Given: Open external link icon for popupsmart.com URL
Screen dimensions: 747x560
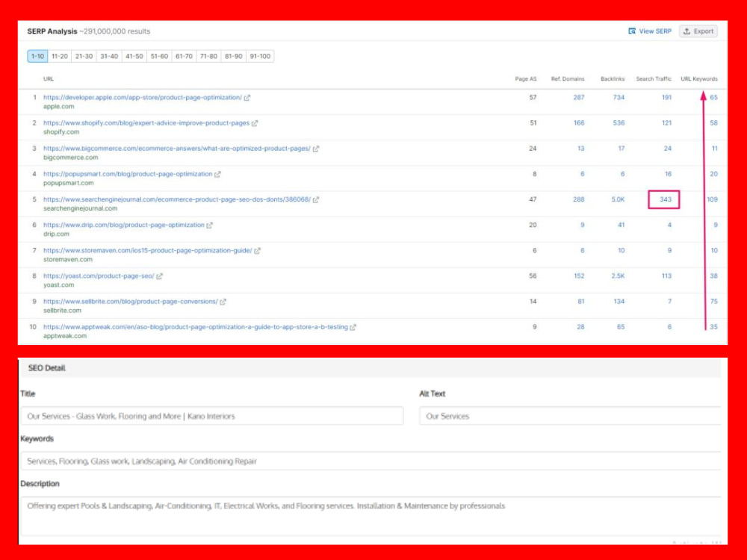Looking at the screenshot, I should (x=217, y=174).
